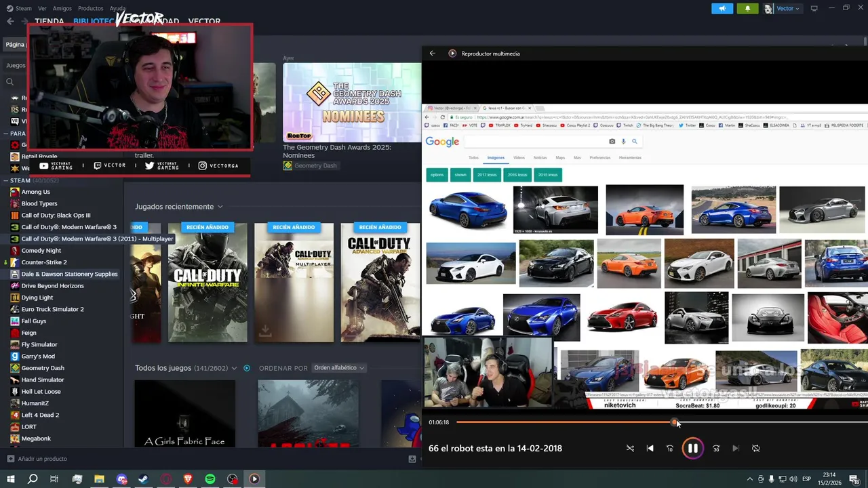
Task: Open Brave browser from the taskbar
Action: (x=188, y=479)
